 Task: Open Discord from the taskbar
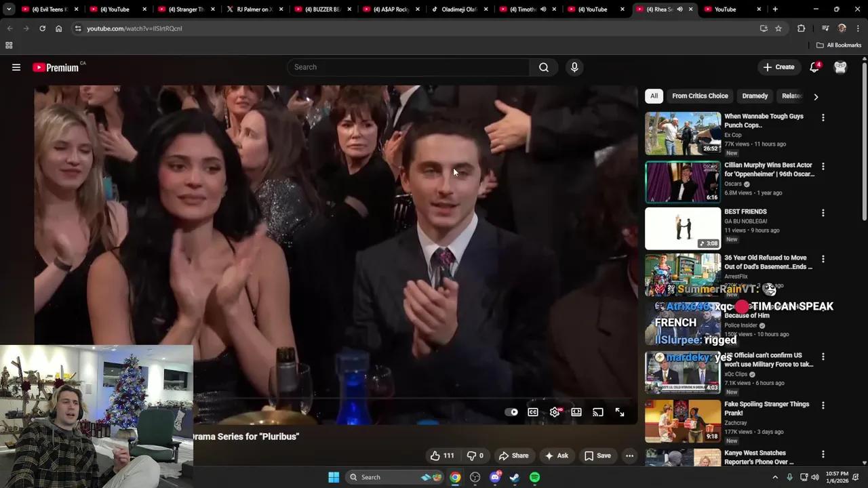coord(495,477)
